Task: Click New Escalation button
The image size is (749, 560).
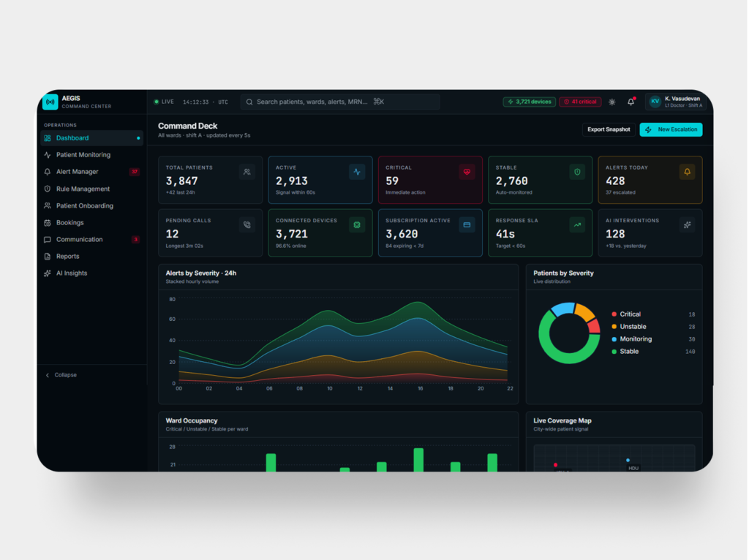Action: coord(671,129)
